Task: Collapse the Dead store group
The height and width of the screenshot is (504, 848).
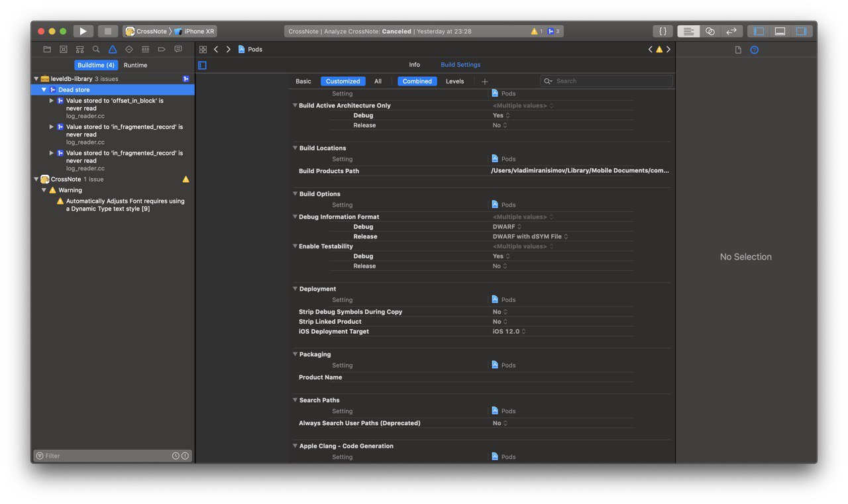Action: point(44,89)
